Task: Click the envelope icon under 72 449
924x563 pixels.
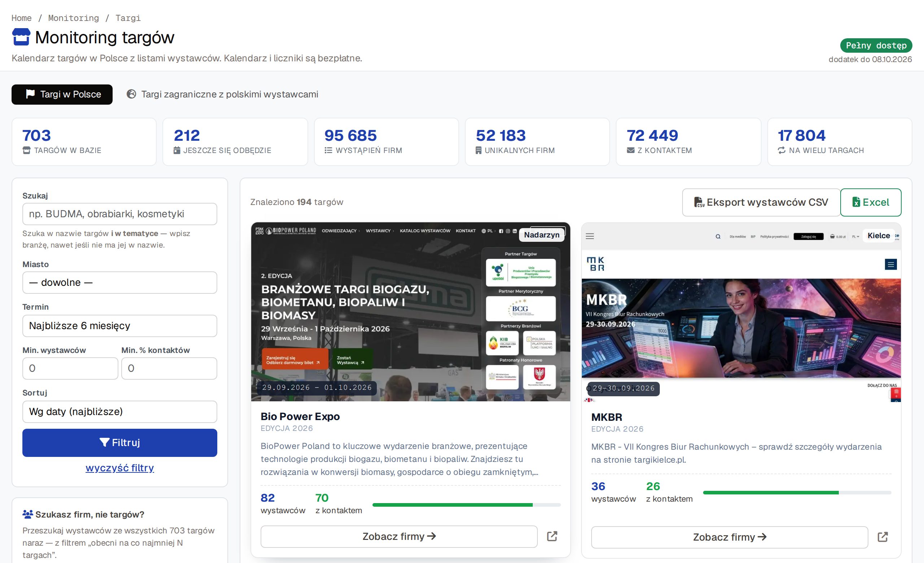Action: click(631, 150)
